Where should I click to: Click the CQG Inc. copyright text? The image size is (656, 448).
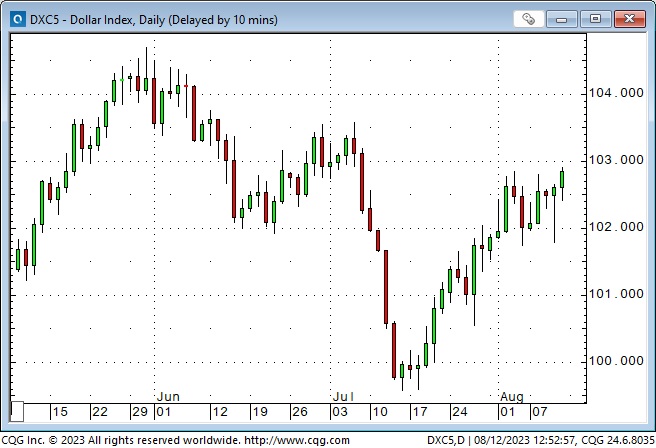click(x=121, y=440)
